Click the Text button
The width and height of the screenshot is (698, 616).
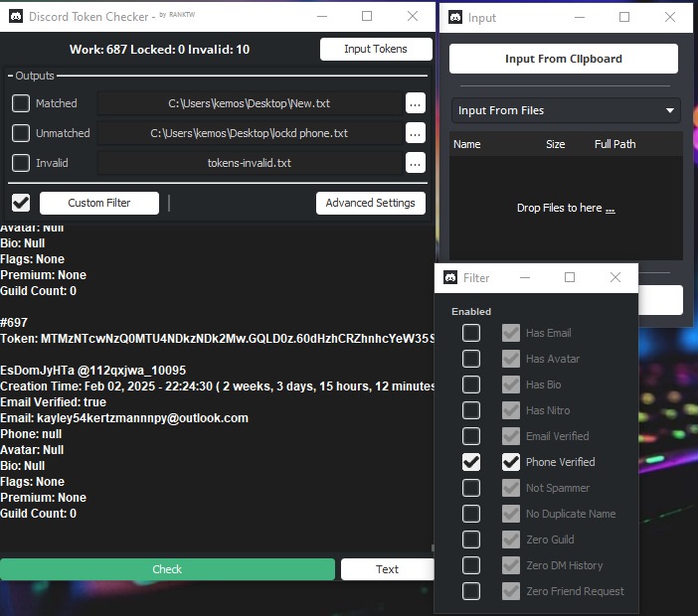click(x=387, y=569)
